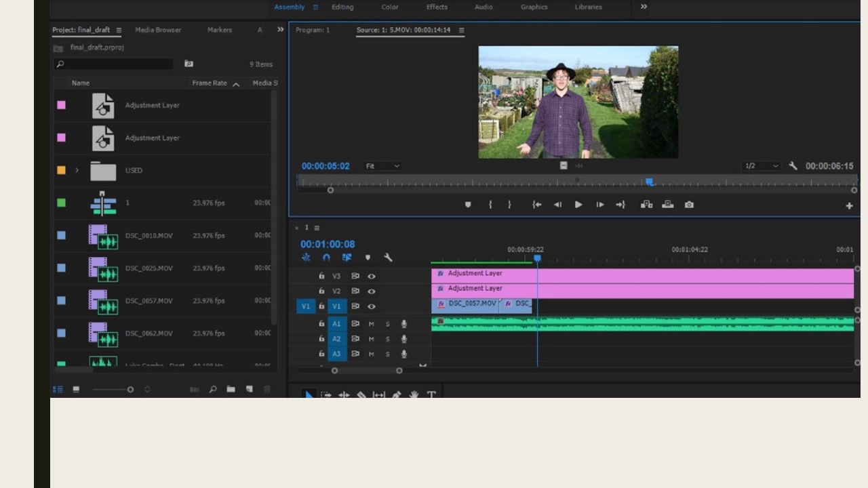Add marker in source monitor
This screenshot has height=488, width=868.
(x=468, y=205)
